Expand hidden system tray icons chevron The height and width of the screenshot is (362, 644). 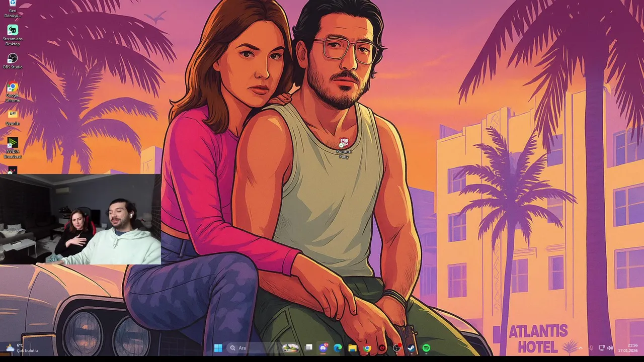point(580,348)
